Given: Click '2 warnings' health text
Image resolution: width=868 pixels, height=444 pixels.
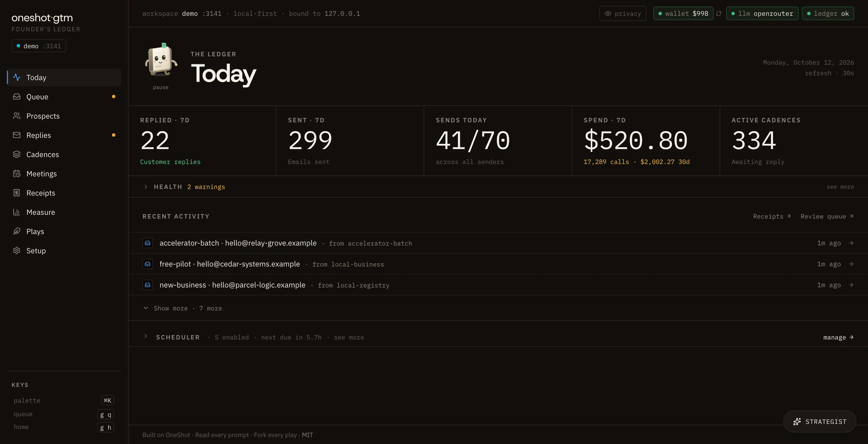Looking at the screenshot, I should (x=206, y=186).
